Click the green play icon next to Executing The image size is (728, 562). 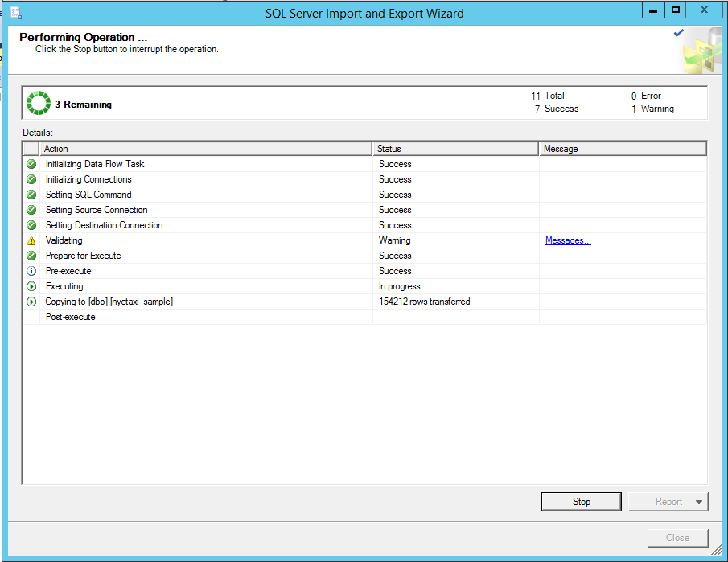31,286
